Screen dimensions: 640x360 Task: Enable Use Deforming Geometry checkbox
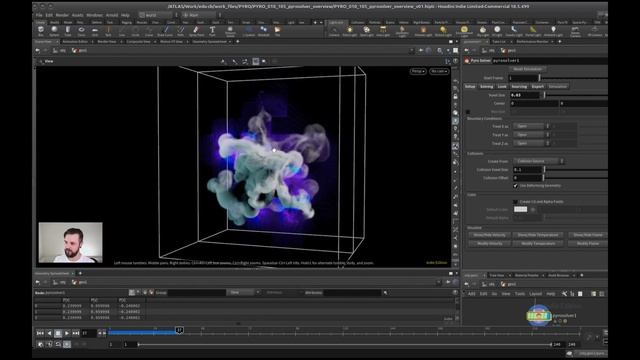point(516,186)
